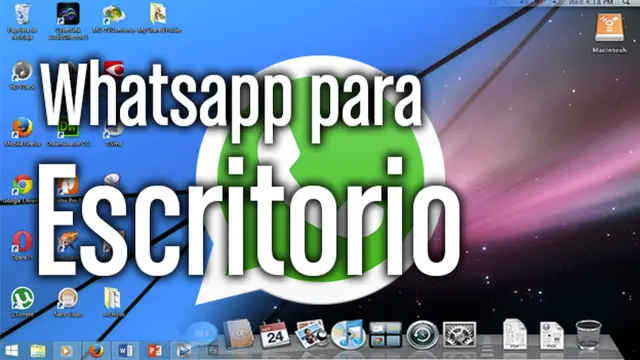The image size is (640, 360).
Task: Open PowerPoint from the Windows taskbar
Action: coord(154,351)
